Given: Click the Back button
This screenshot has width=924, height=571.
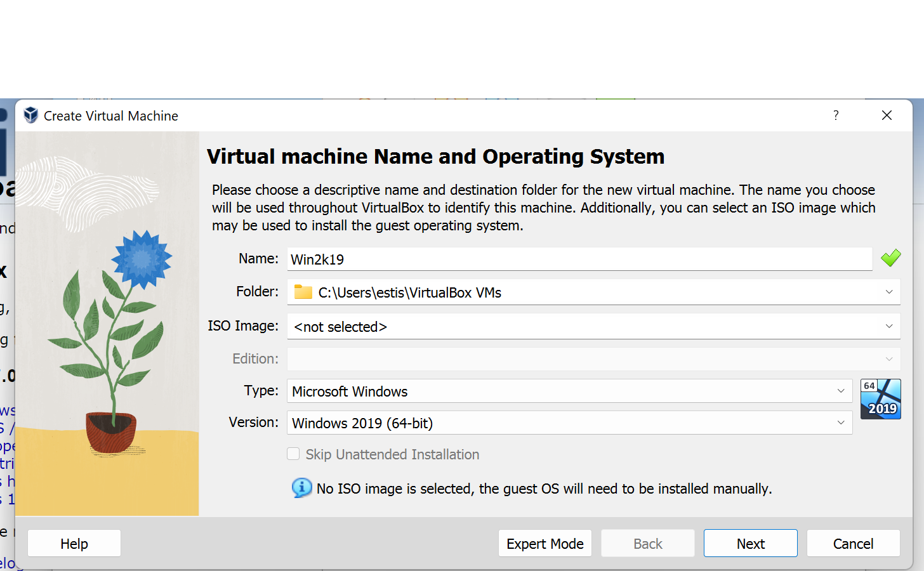Looking at the screenshot, I should tap(648, 543).
